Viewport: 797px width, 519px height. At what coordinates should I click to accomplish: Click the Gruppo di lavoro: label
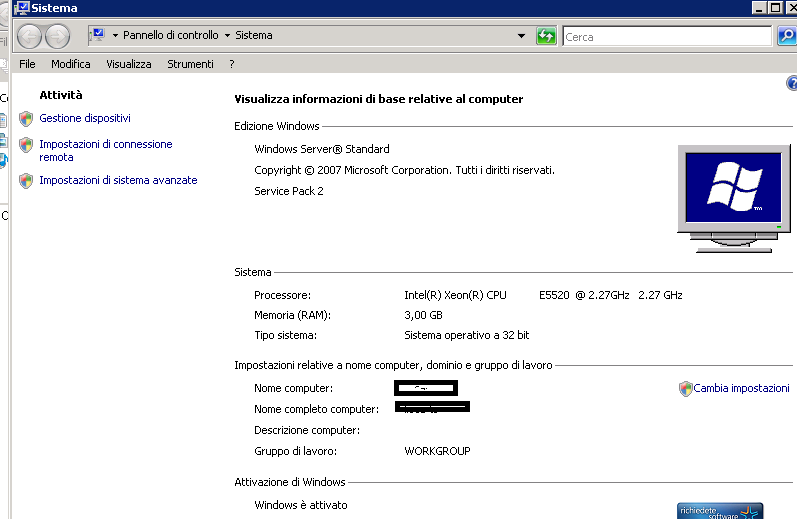click(295, 451)
